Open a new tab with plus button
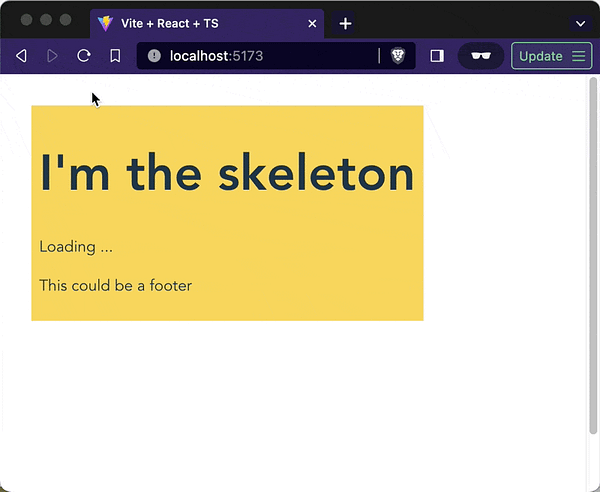Viewport: 600px width, 492px height. [x=345, y=23]
